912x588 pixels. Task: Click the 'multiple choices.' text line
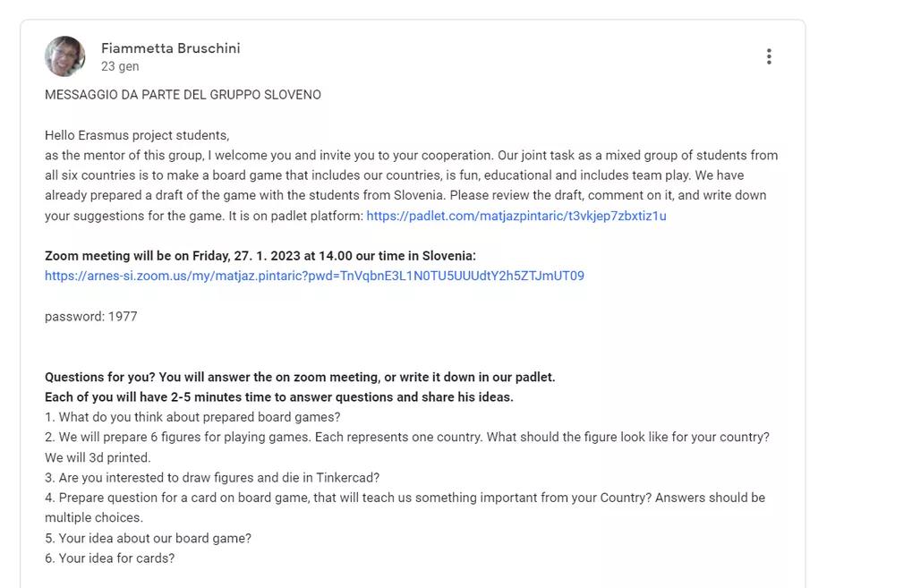(94, 517)
